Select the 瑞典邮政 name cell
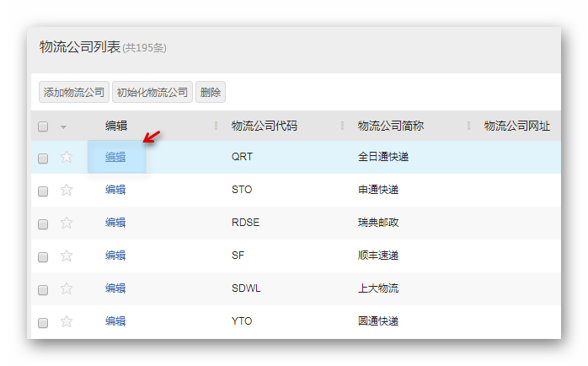Screen dimensions: 588x366 pos(378,223)
